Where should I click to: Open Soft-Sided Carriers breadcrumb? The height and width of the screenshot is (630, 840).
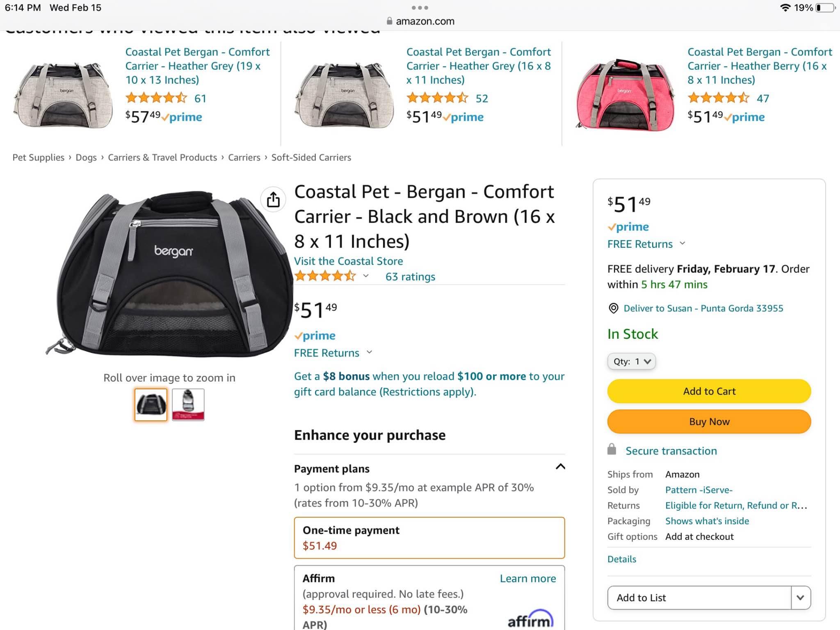coord(311,157)
